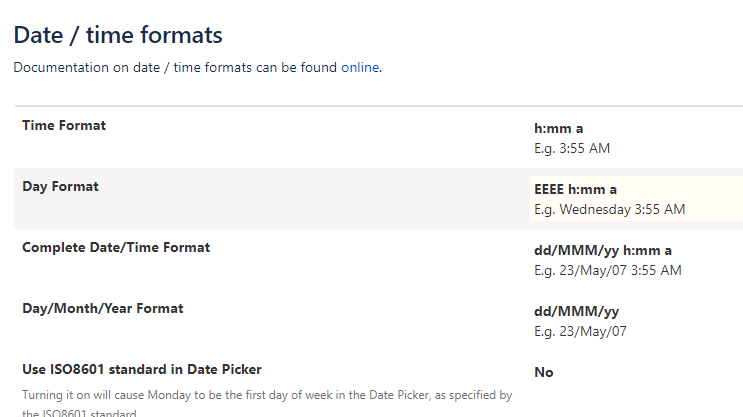Click the "Date / time formats" heading
Viewport: 743px width, 417px height.
click(x=117, y=35)
